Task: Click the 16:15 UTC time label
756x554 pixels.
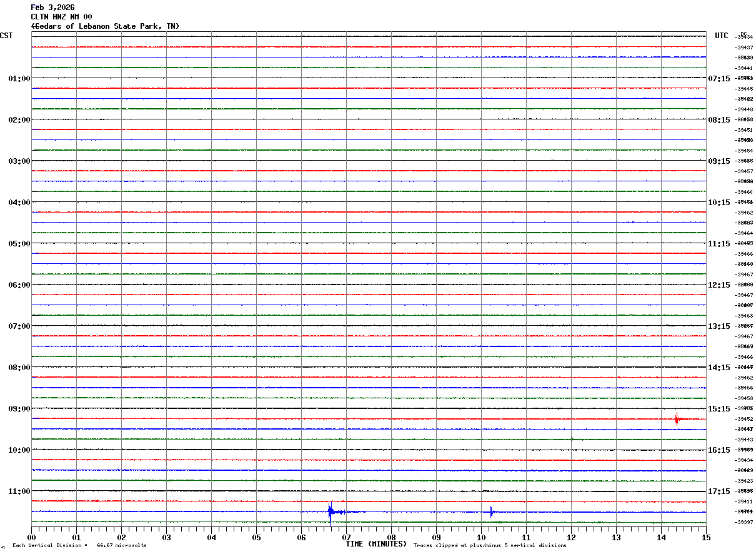Action: pyautogui.click(x=719, y=450)
